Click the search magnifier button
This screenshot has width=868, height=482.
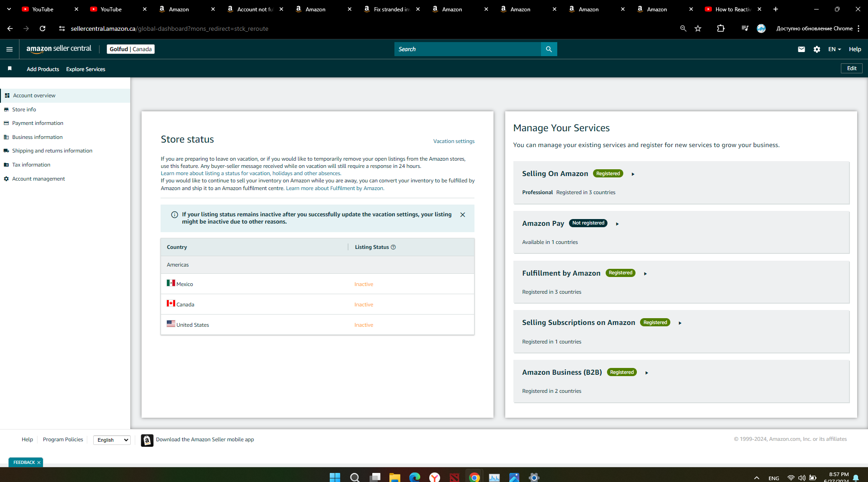(x=549, y=49)
